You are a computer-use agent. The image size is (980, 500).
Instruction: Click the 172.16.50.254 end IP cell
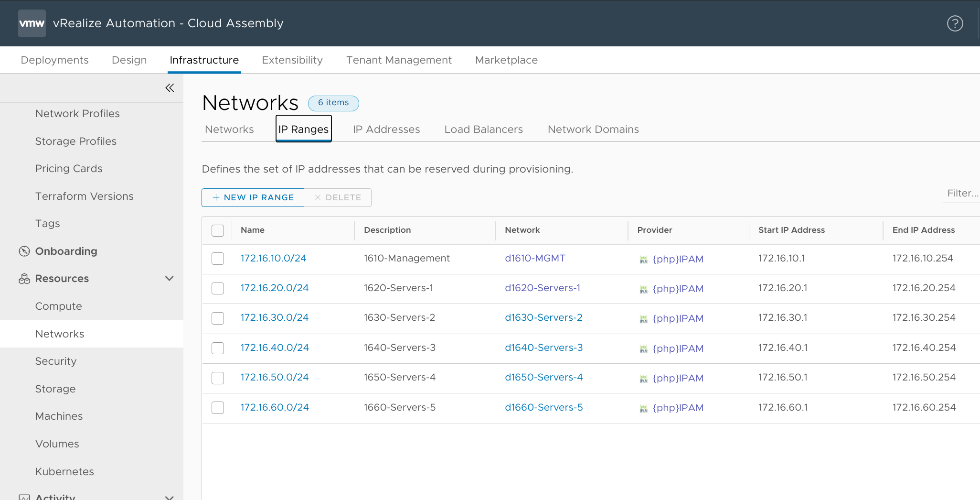click(x=924, y=378)
